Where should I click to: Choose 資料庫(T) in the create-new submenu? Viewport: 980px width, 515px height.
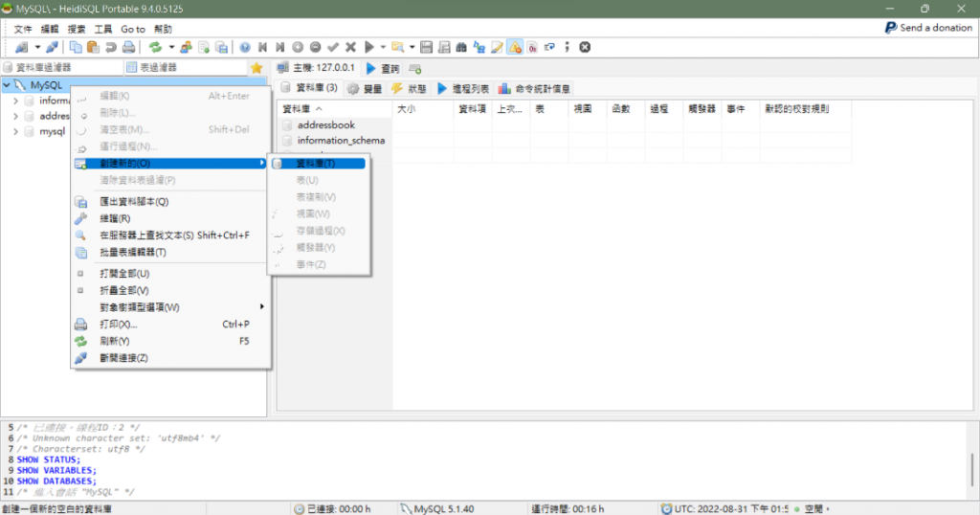(x=319, y=163)
